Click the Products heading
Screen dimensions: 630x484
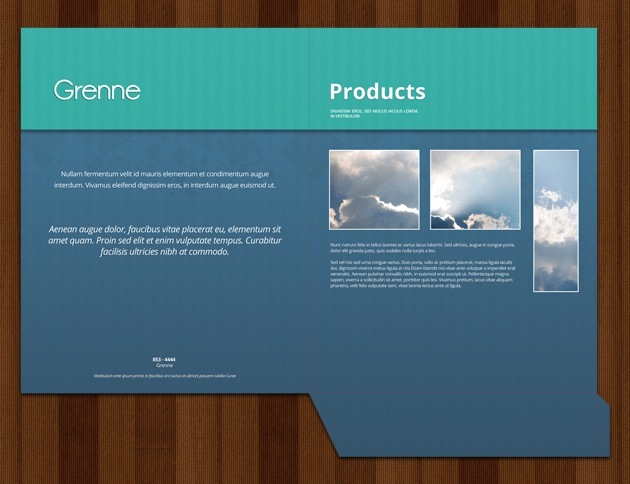[377, 92]
